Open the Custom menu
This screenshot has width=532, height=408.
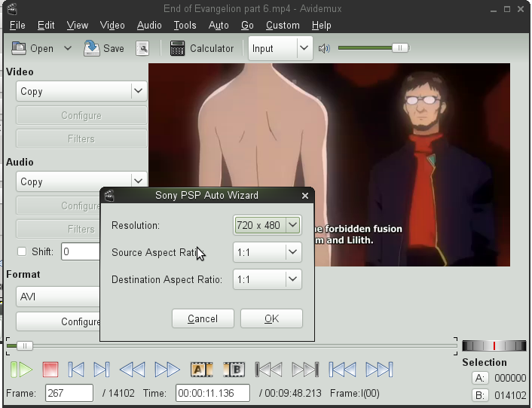[x=283, y=26]
